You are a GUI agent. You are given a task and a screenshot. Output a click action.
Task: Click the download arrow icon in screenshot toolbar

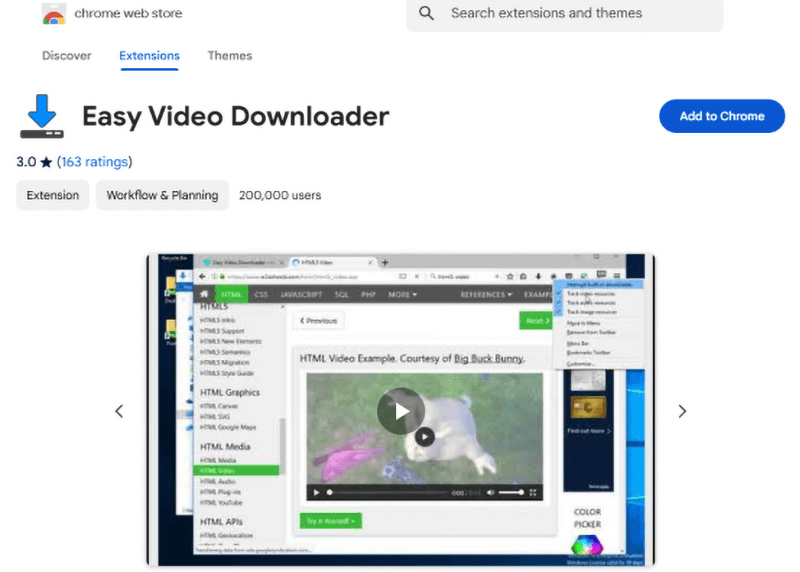[x=538, y=276]
